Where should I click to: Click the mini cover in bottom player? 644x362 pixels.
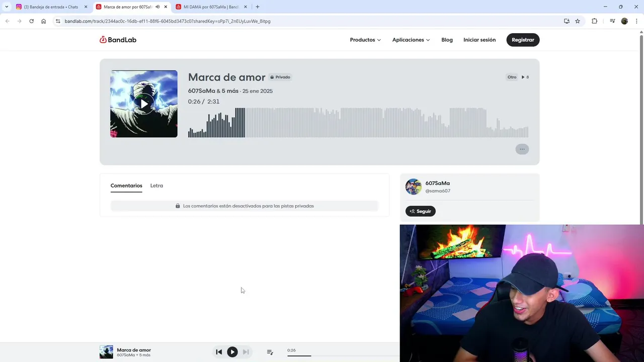click(106, 352)
